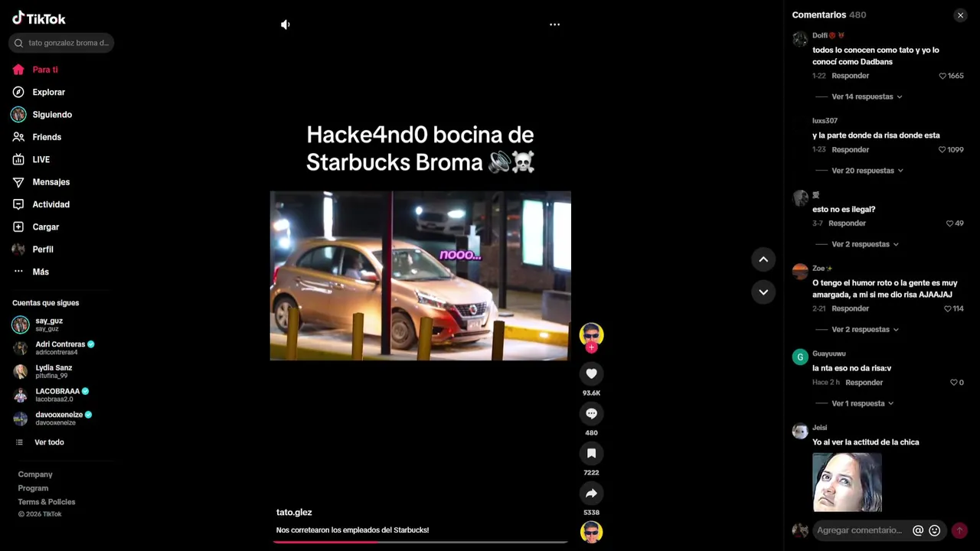
Task: Open creator avatar above like button
Action: click(x=591, y=334)
